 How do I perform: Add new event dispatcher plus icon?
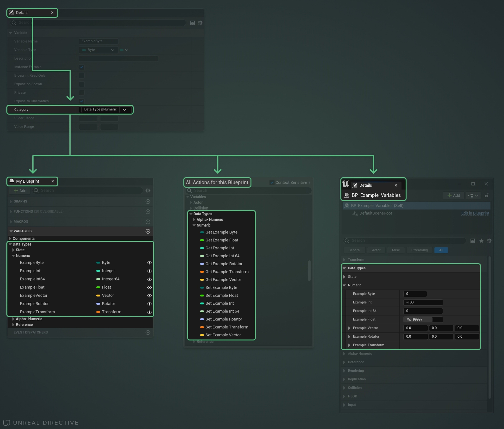coord(148,332)
